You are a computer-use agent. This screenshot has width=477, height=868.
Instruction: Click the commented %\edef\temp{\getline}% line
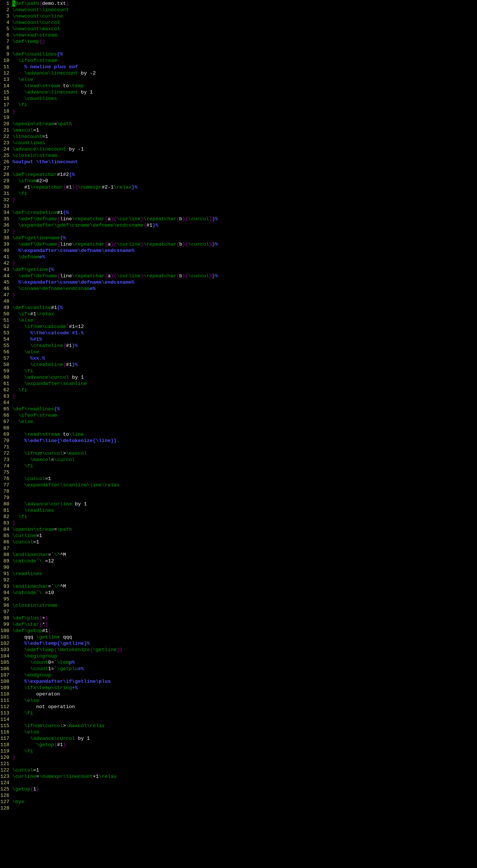point(57,643)
